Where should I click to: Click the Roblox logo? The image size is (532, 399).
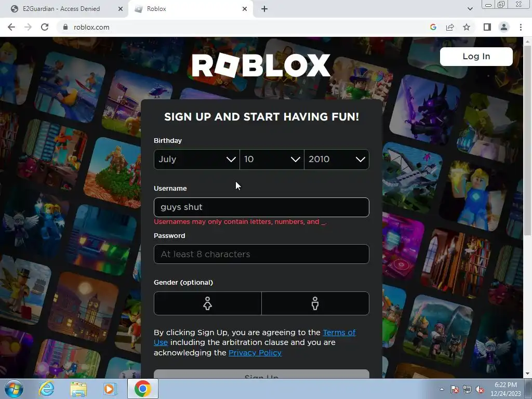(261, 65)
